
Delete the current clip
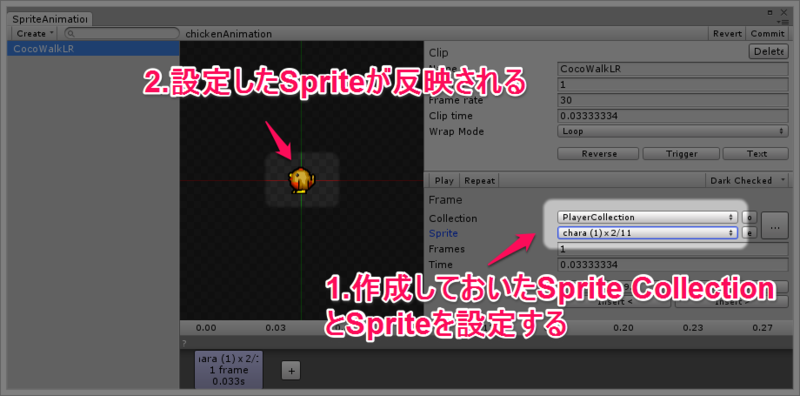pyautogui.click(x=768, y=51)
